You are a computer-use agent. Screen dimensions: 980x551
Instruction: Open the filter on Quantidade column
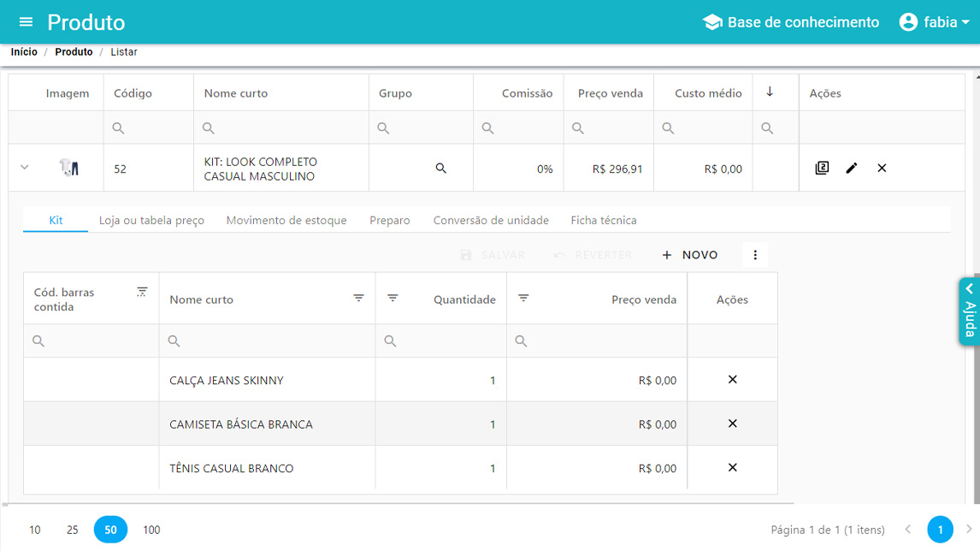(393, 299)
